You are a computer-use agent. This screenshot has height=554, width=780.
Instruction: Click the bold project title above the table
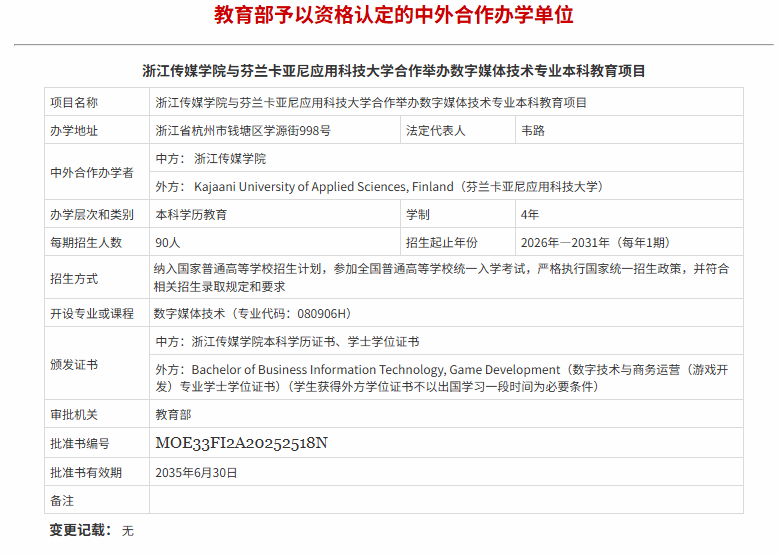tap(394, 71)
